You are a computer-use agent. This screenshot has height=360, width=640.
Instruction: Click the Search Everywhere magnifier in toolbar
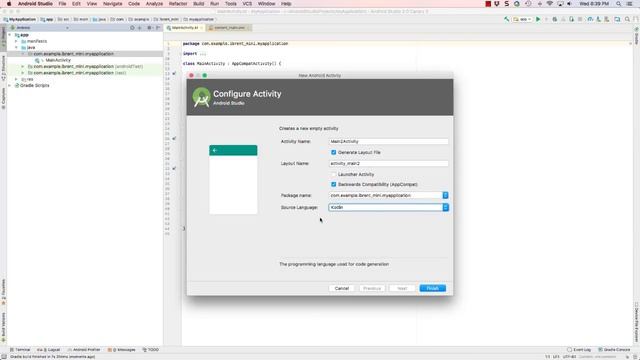(627, 19)
